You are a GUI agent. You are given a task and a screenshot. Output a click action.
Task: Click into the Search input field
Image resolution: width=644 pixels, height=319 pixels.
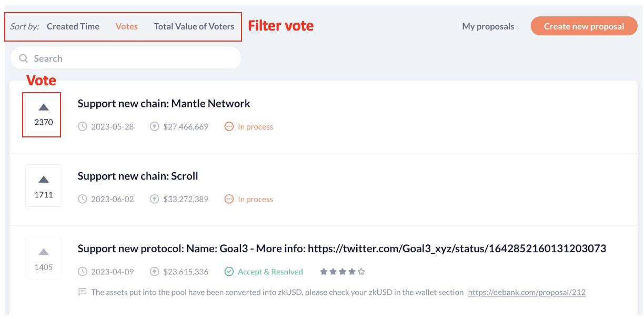(126, 58)
